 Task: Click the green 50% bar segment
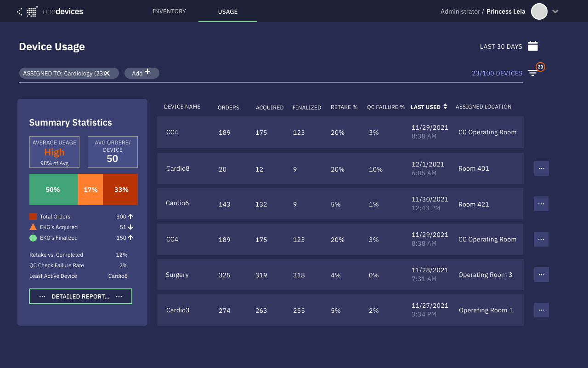[53, 190]
